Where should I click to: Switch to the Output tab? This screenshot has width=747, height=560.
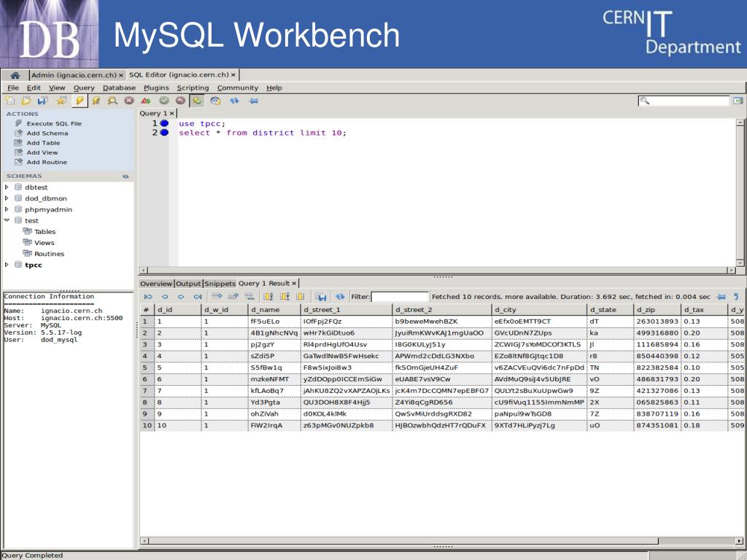tap(188, 284)
